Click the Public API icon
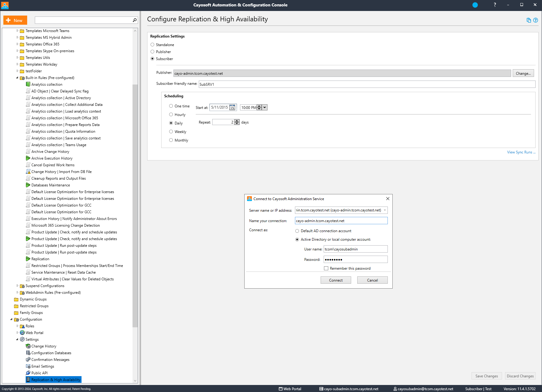Screen dimensions: 542x392 click(x=28, y=373)
